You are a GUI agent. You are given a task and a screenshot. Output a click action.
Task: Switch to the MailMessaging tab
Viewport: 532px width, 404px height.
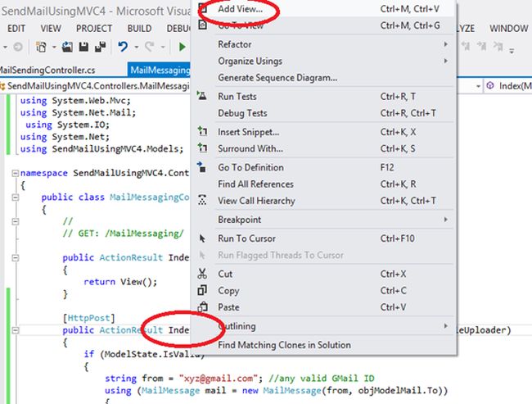160,70
